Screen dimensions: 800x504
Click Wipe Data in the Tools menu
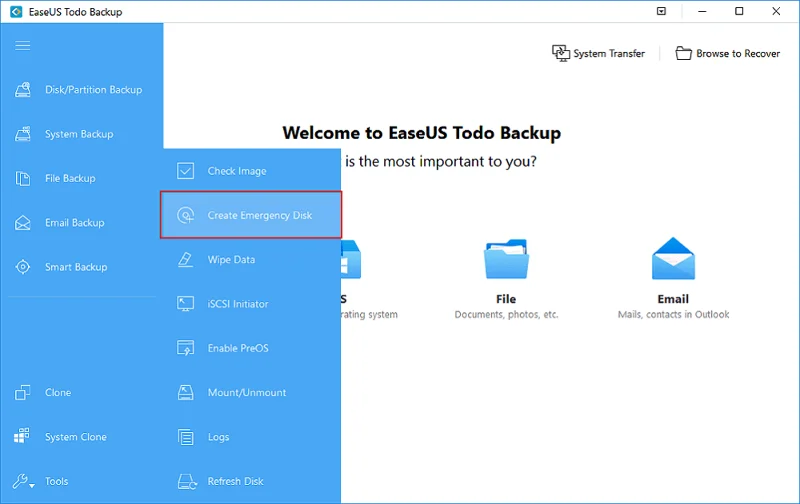(231, 260)
